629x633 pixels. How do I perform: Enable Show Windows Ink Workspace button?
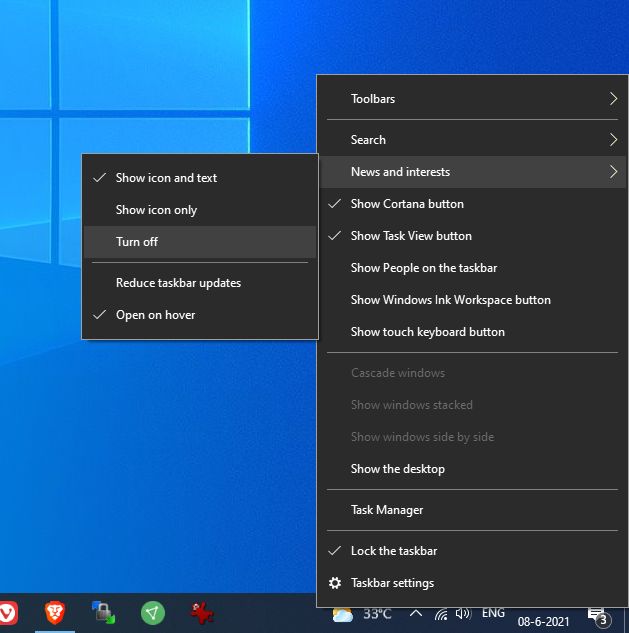(472, 300)
